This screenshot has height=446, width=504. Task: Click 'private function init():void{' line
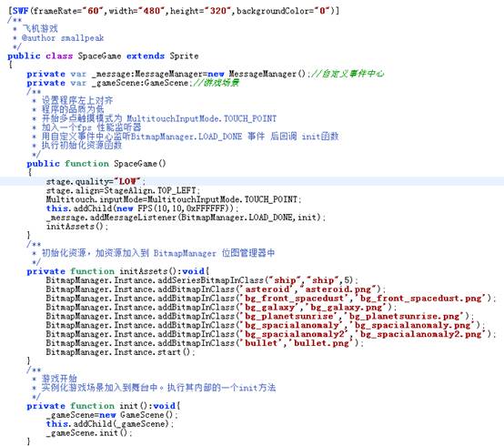point(104,406)
